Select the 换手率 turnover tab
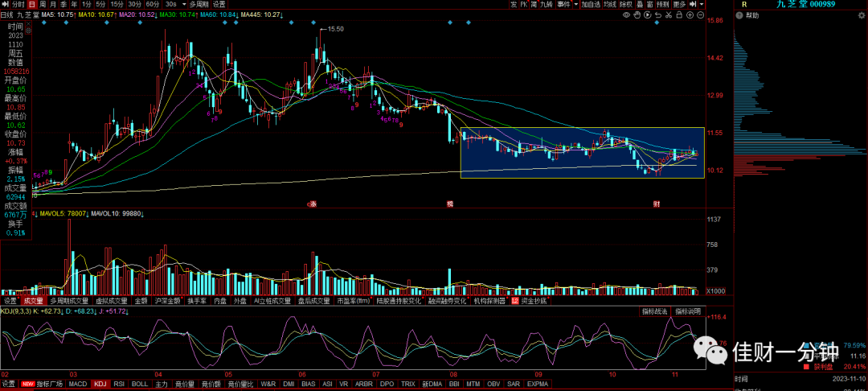 [197, 301]
